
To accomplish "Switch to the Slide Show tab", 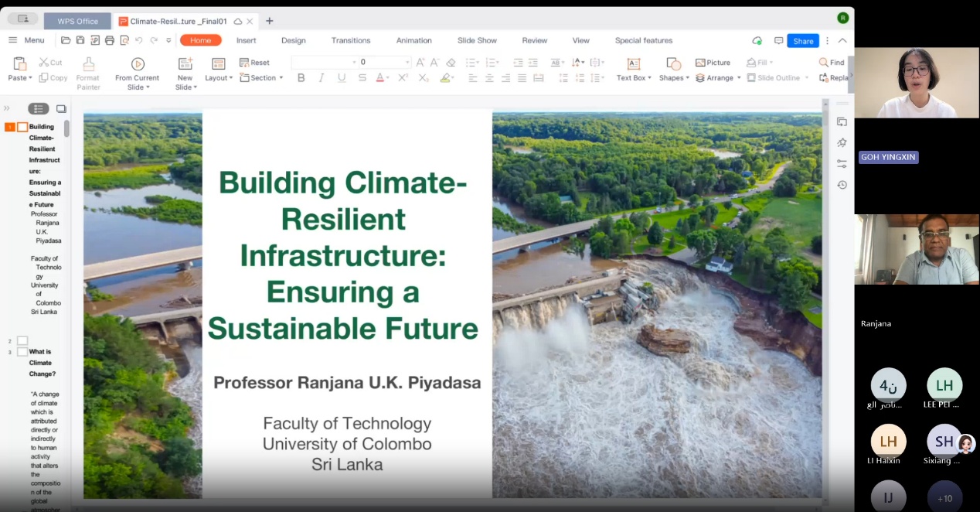I will coord(477,40).
